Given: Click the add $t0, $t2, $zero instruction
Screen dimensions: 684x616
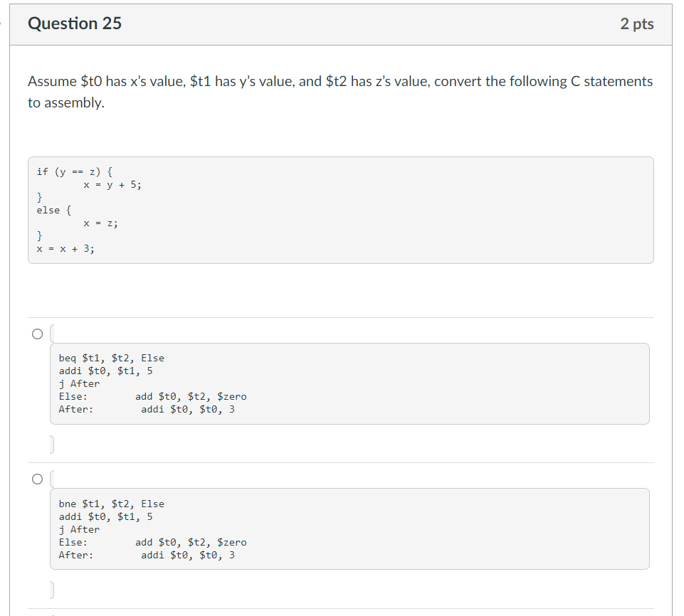Looking at the screenshot, I should tap(190, 396).
